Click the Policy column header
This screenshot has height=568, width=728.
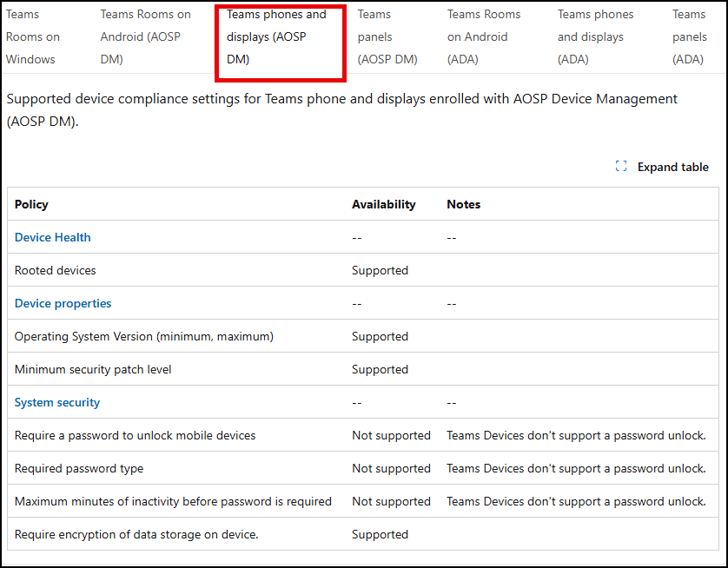(x=31, y=204)
